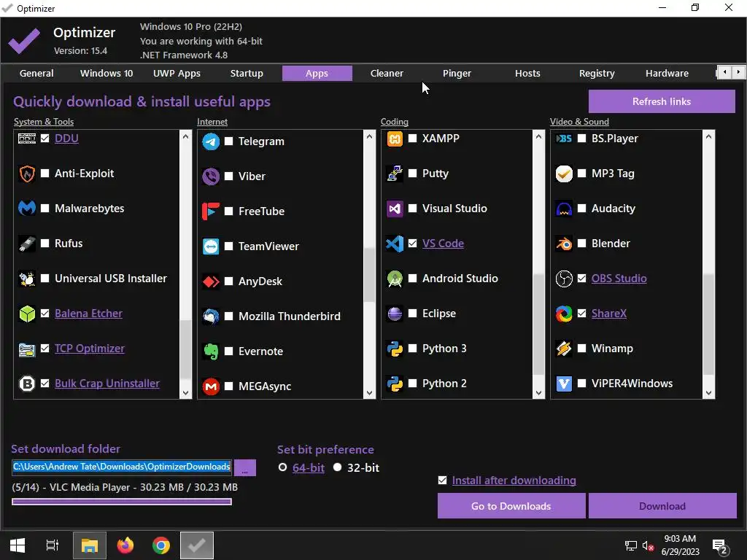Click the download folder path field
Image resolution: width=747 pixels, height=560 pixels.
(122, 467)
